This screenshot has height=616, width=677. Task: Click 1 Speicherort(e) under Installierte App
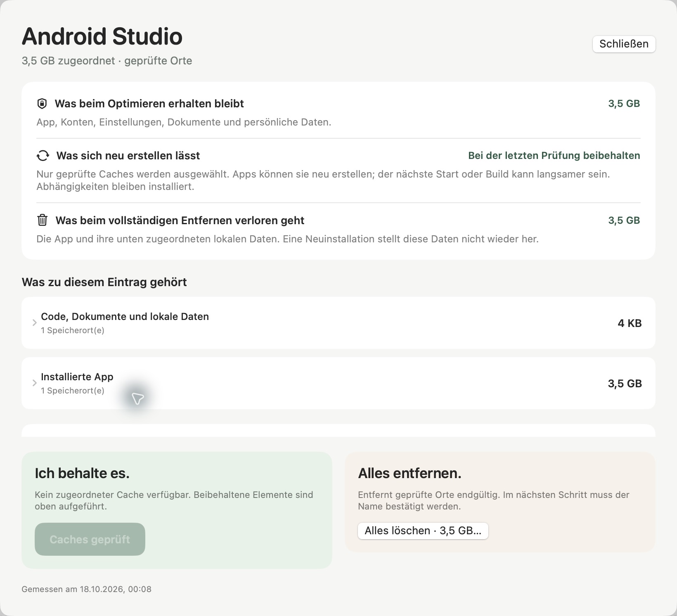point(72,391)
